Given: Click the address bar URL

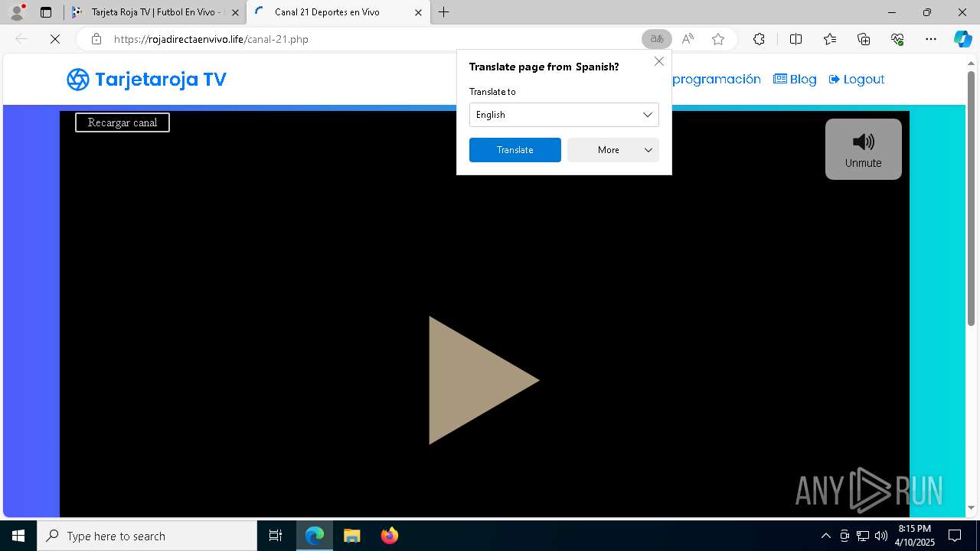Looking at the screenshot, I should click(211, 39).
